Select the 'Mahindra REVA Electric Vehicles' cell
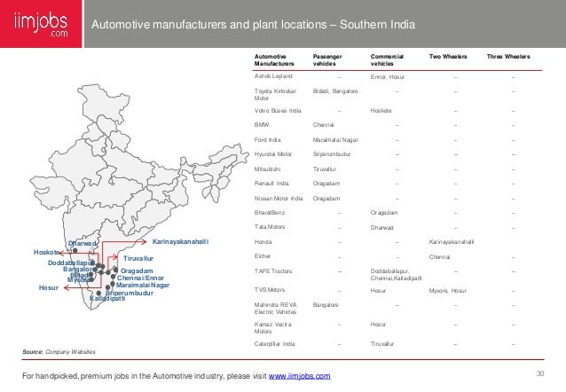The image size is (566, 392). (x=275, y=309)
